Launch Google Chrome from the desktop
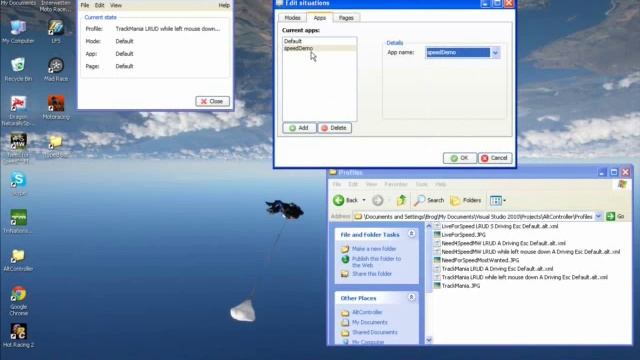This screenshot has height=360, width=640. [x=18, y=300]
